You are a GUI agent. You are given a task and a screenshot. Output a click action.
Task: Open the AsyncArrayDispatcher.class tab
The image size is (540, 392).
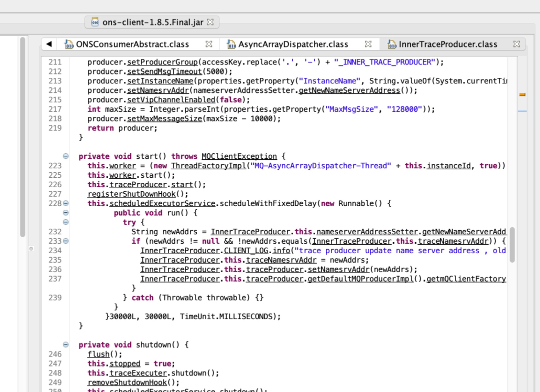[293, 44]
